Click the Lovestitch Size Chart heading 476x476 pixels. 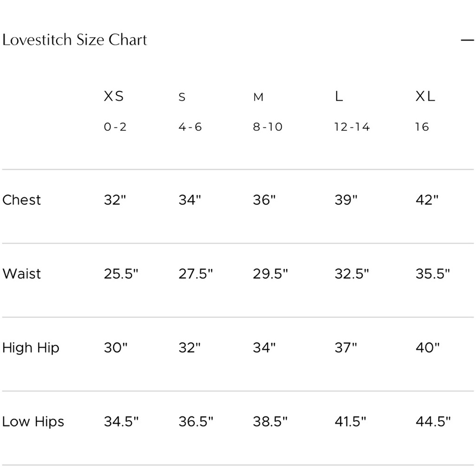point(75,40)
